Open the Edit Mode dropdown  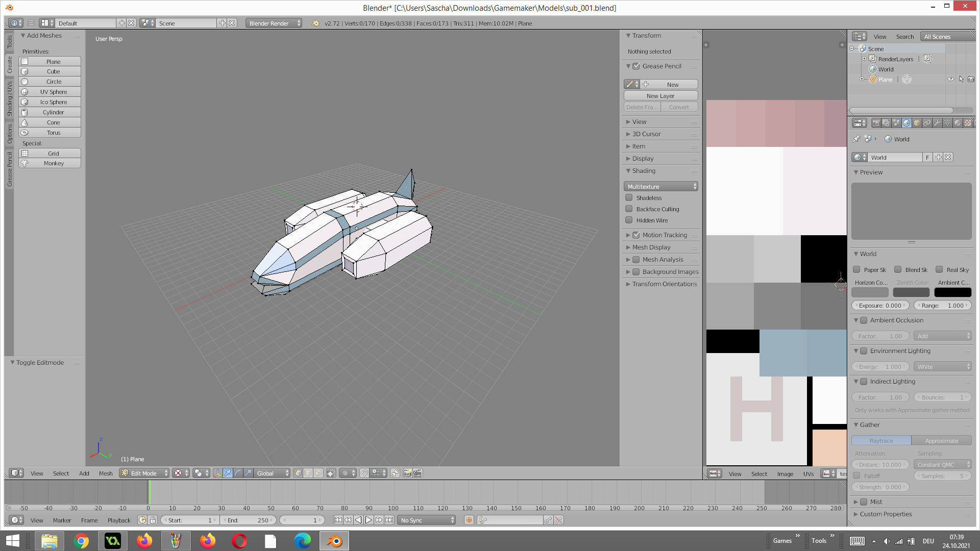(x=144, y=473)
